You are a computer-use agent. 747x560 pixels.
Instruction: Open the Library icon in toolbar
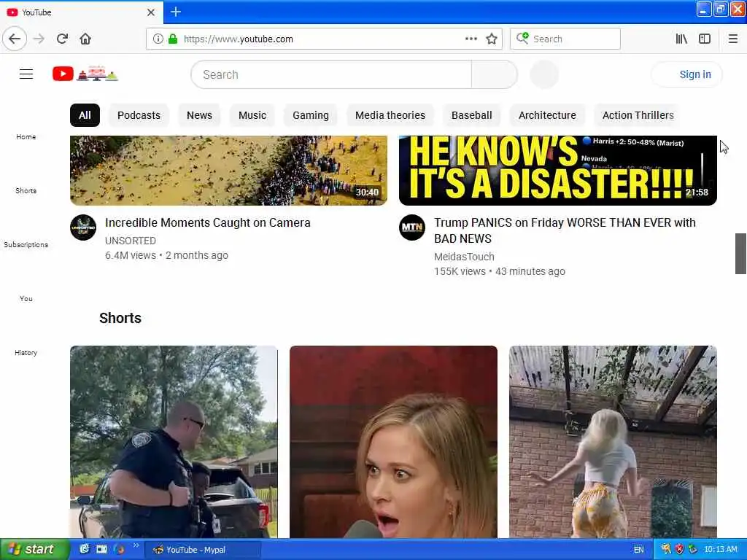click(681, 39)
